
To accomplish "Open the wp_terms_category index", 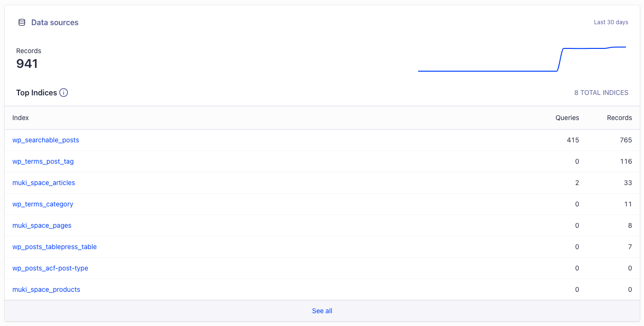I will [43, 204].
